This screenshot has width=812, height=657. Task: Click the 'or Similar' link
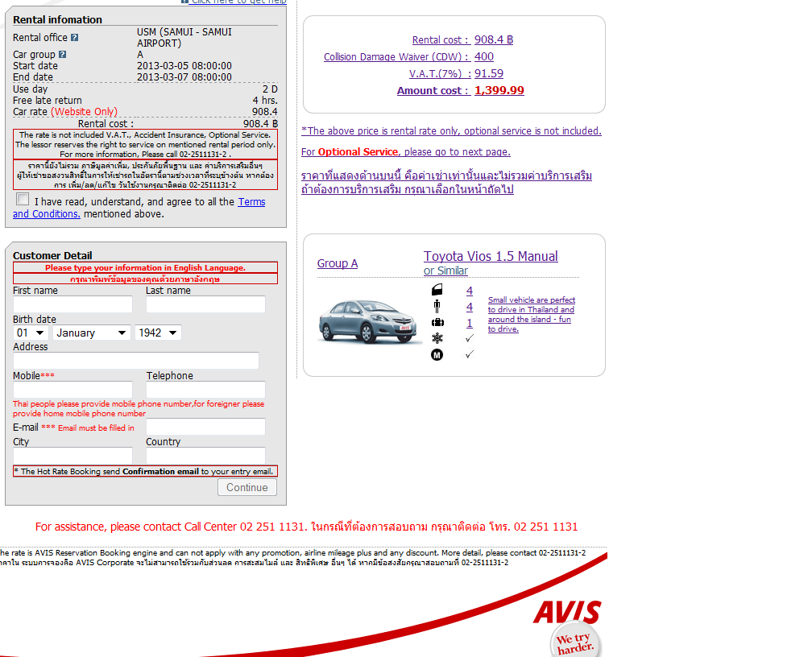coord(445,271)
